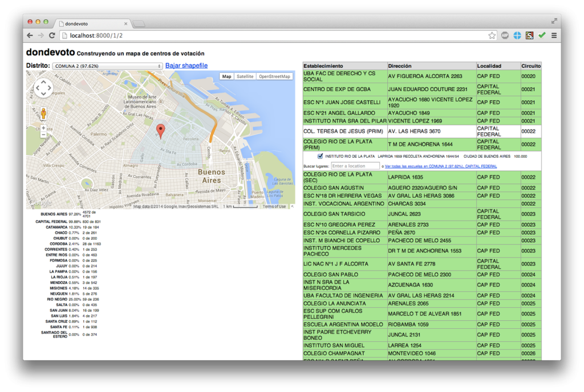This screenshot has width=584, height=392.
Task: Close the dondevoto tab
Action: 125,23
